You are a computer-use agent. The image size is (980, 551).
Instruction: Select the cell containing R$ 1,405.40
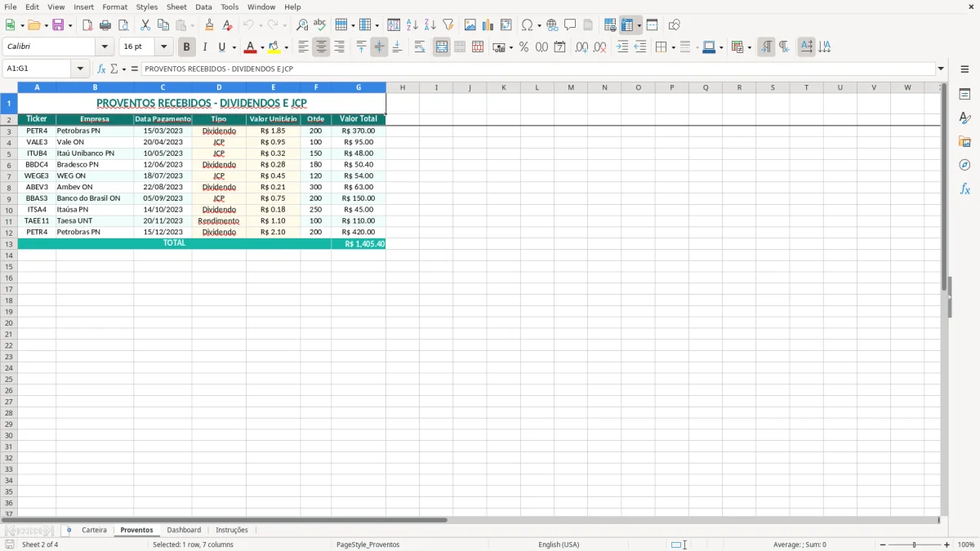(359, 244)
